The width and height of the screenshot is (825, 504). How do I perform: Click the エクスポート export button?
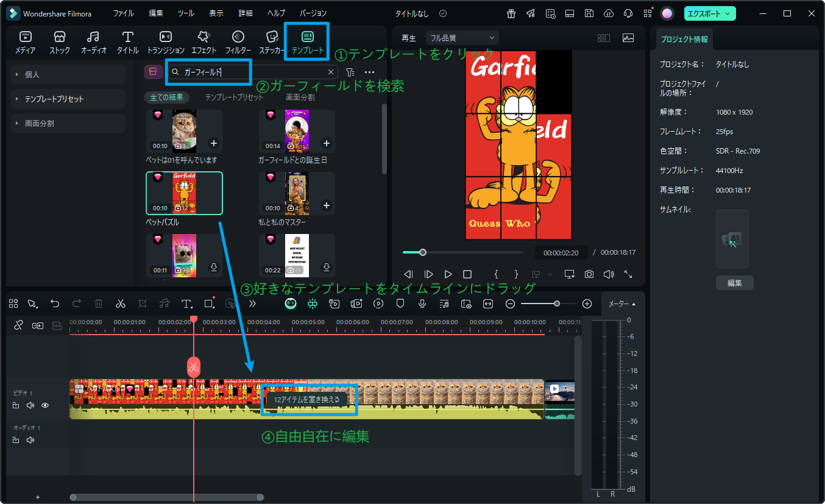tap(710, 13)
